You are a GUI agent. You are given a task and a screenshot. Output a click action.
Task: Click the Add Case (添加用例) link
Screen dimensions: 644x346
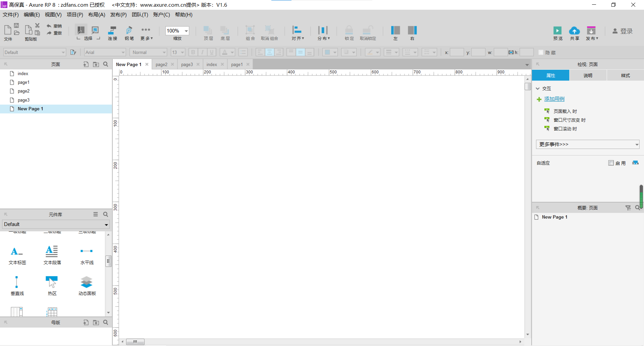tap(554, 99)
